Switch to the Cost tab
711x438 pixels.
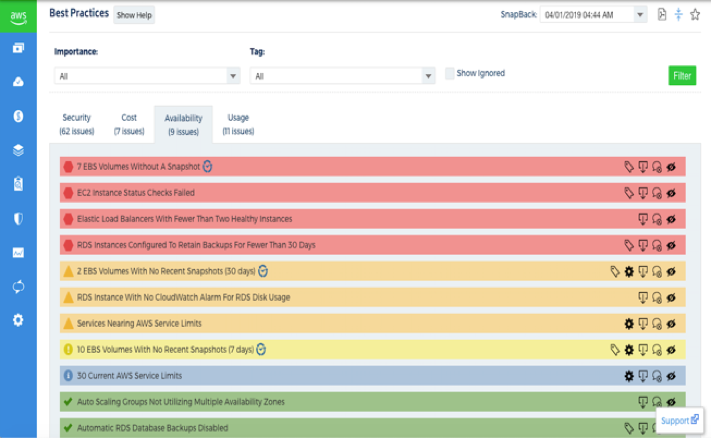point(129,124)
